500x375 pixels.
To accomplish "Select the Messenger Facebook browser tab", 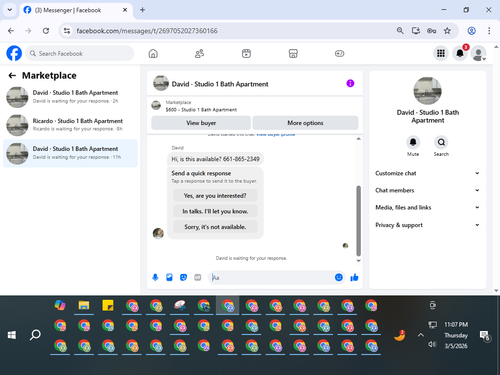I will [76, 10].
